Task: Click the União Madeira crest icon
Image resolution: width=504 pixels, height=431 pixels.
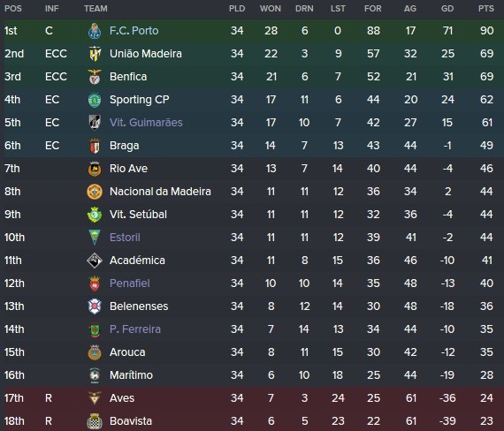Action: tap(95, 54)
